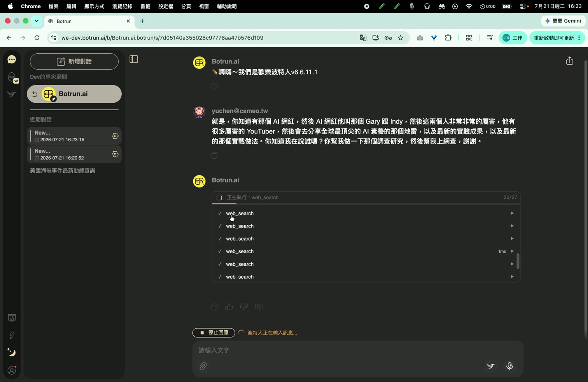Click the web_search progress bar
The height and width of the screenshot is (382, 588).
coord(366,204)
